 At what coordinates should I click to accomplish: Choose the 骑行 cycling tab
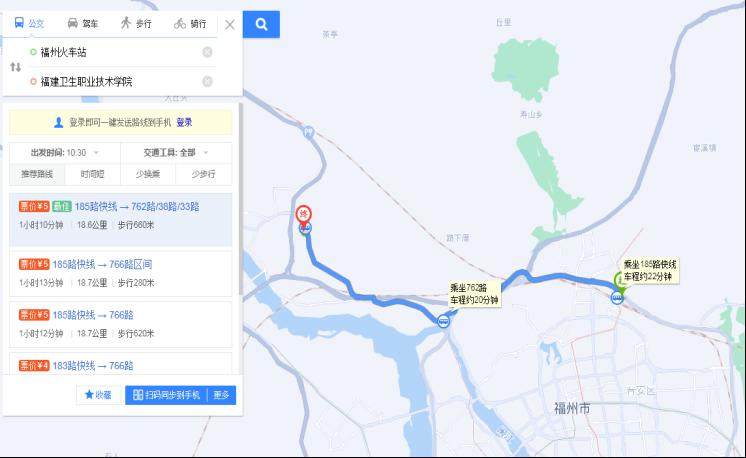click(190, 23)
